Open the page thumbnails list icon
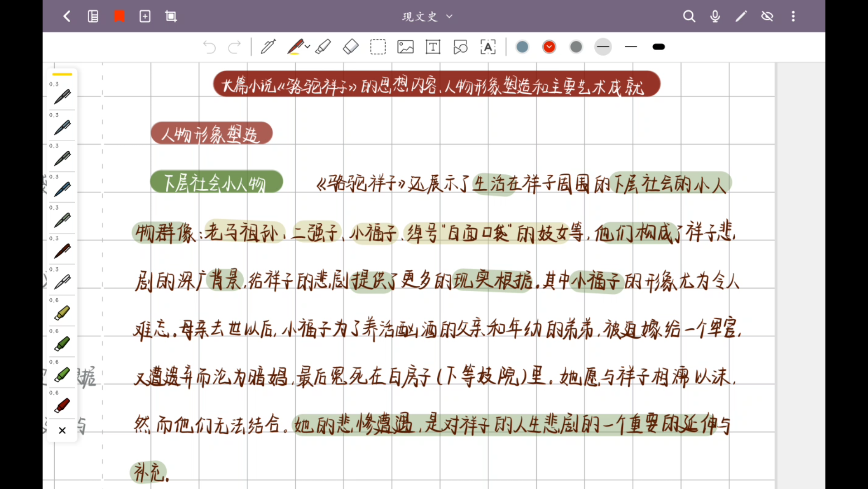Viewport: 868px width, 489px height. click(x=93, y=17)
